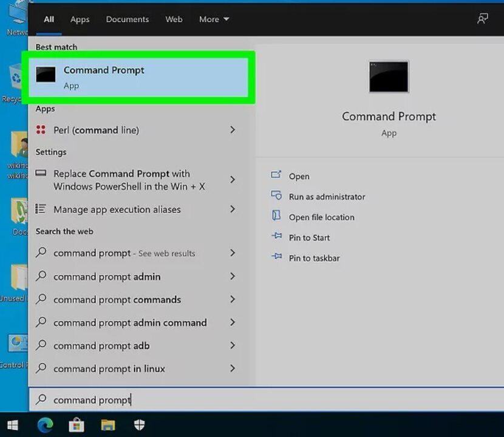Expand Manage app execution aliases chevron
Viewport: 504px width, 437px height.
[x=233, y=209]
